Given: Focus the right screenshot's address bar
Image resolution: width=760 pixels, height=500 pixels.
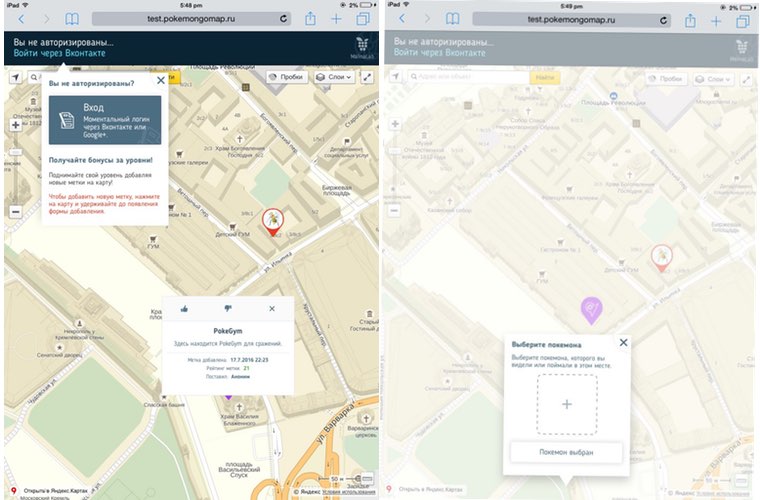Looking at the screenshot, I should click(571, 20).
